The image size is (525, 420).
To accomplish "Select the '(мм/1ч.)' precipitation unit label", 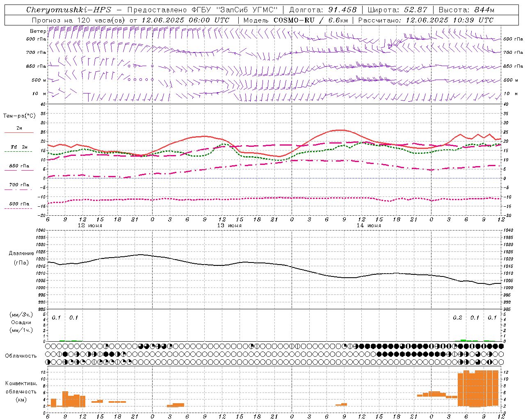I will coord(21,330).
